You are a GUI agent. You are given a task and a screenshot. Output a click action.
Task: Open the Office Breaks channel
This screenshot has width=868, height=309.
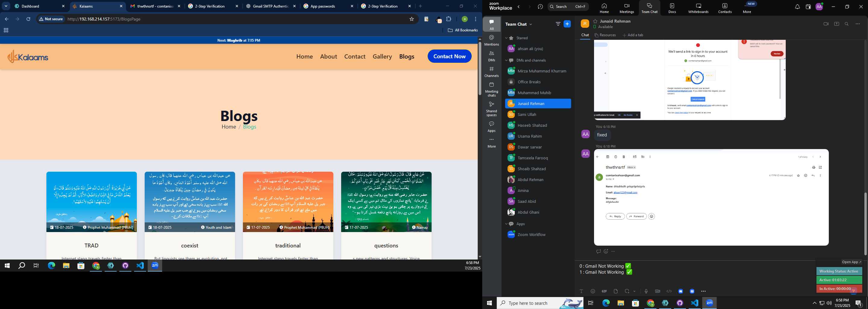point(538,82)
